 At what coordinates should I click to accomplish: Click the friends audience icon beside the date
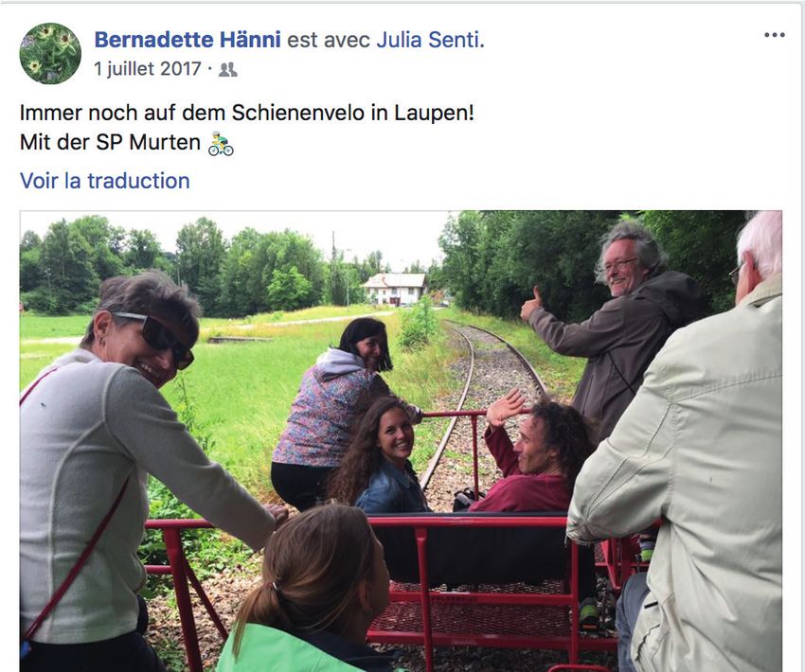point(227,69)
